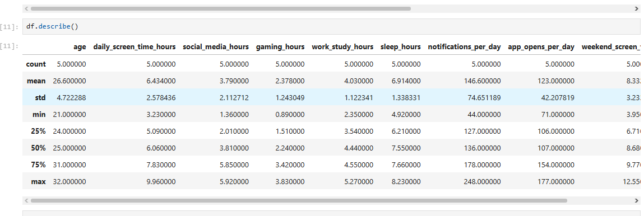The height and width of the screenshot is (216, 644).
Task: Click the bottom scrollbar right arrow
Action: pos(637,201)
